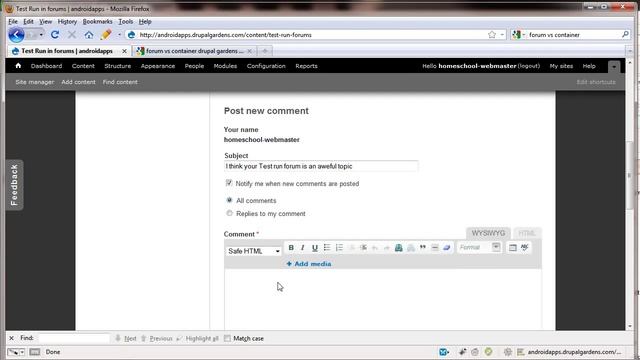Click the Redo icon in the editor
640x360 pixels.
click(387, 247)
